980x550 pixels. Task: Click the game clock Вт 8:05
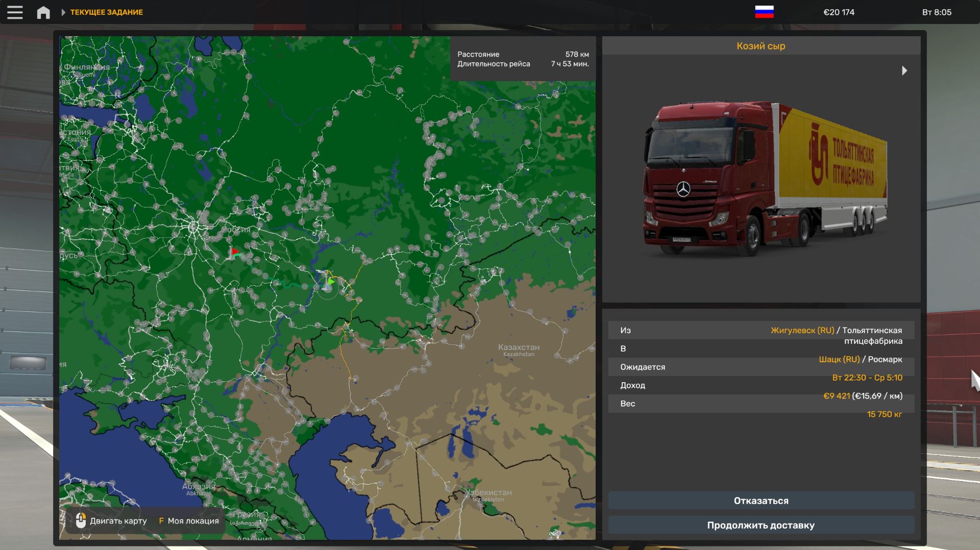coord(937,12)
